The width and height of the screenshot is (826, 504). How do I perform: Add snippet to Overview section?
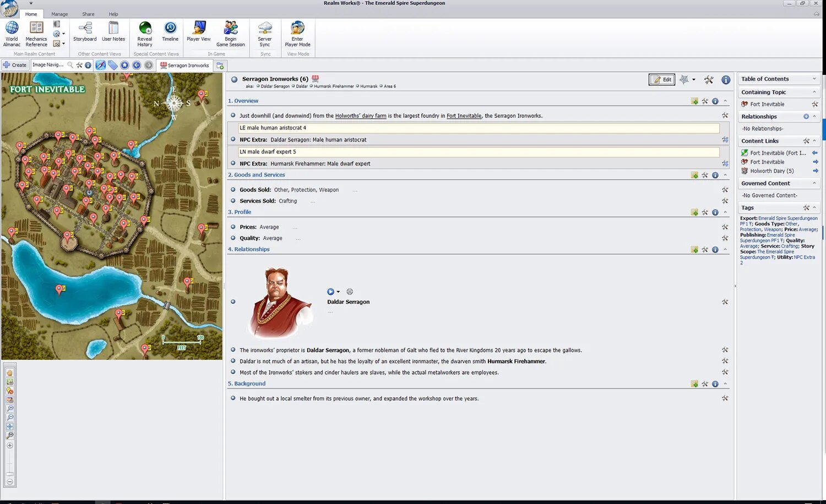click(x=694, y=101)
